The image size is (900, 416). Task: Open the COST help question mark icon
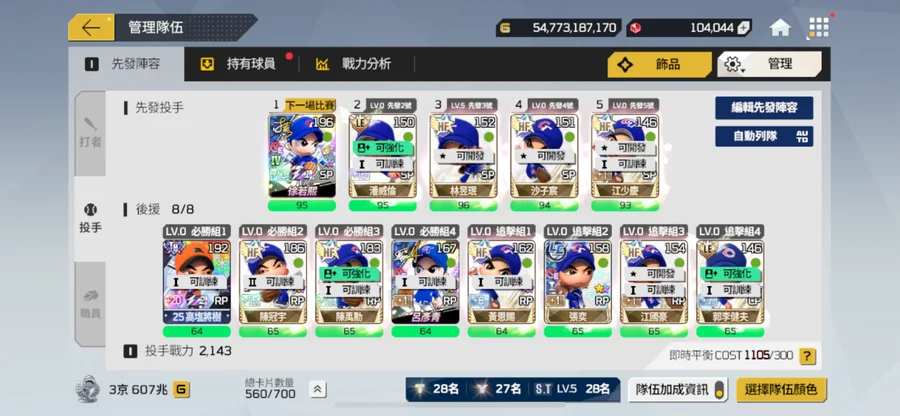(807, 356)
